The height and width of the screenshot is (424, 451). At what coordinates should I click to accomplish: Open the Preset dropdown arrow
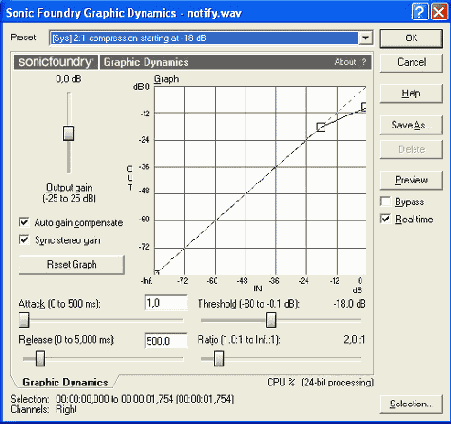366,38
